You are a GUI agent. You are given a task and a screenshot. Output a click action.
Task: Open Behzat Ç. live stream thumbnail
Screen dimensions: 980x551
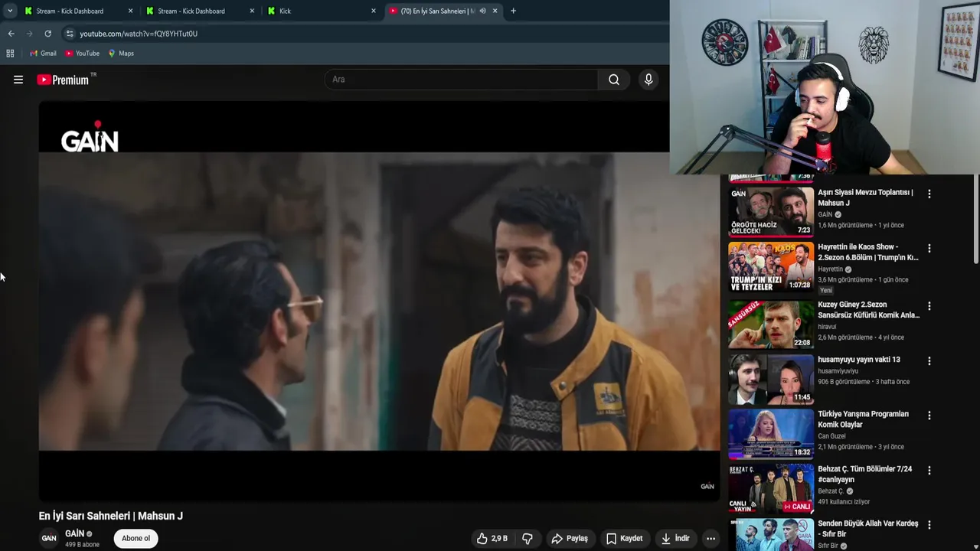(x=771, y=488)
